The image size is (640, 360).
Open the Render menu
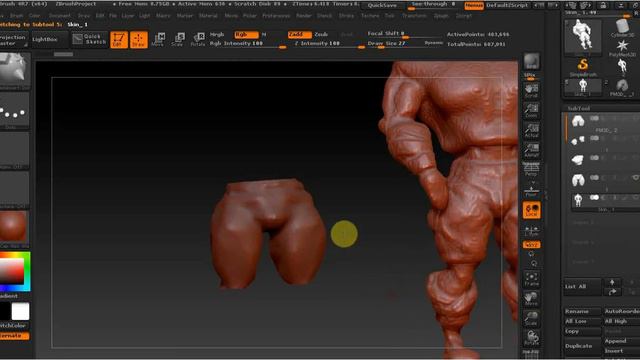point(304,16)
